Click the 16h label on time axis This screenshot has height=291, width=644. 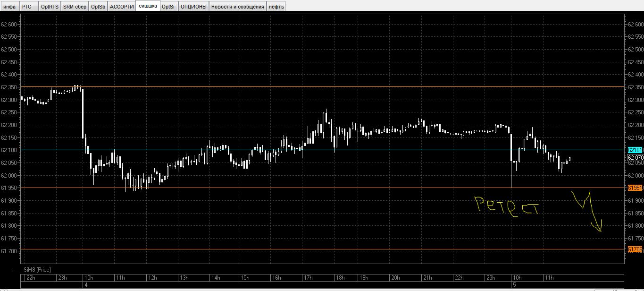[277, 277]
